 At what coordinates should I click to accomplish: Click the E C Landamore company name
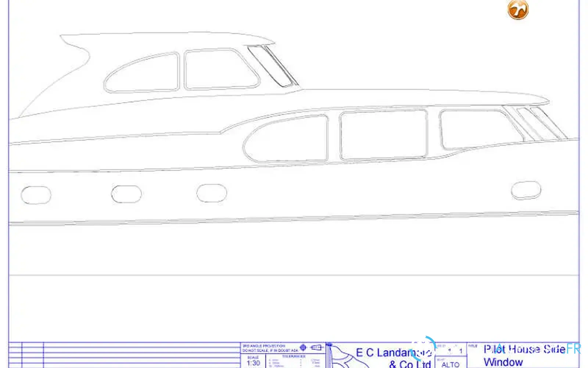click(x=393, y=353)
